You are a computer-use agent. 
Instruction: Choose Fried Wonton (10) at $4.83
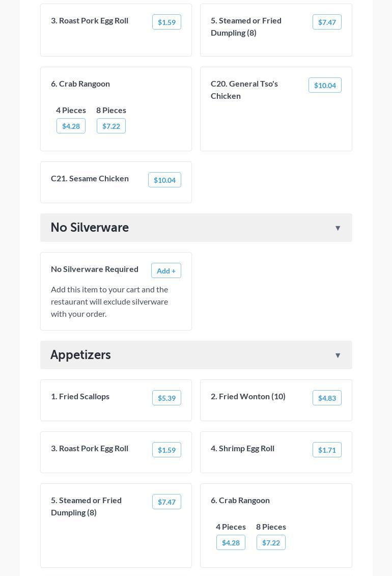pos(327,398)
